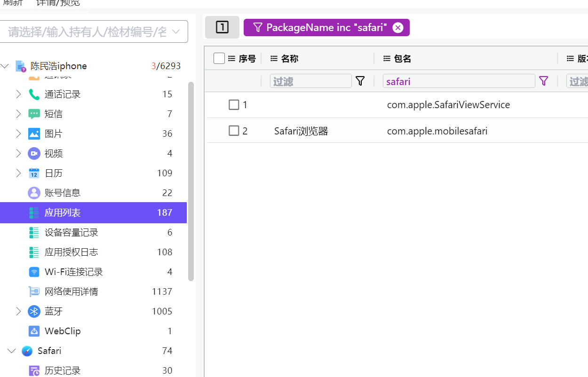Click the purple funnel next to safari filter

click(543, 81)
